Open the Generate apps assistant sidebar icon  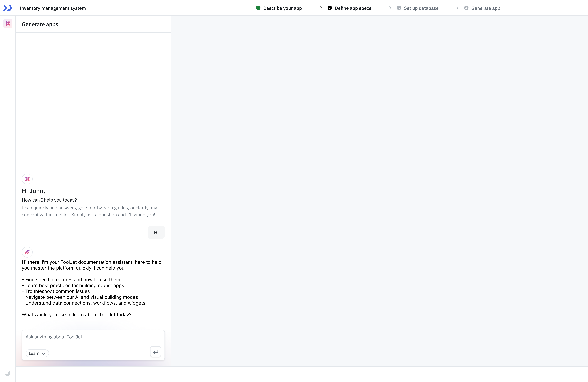tap(8, 23)
